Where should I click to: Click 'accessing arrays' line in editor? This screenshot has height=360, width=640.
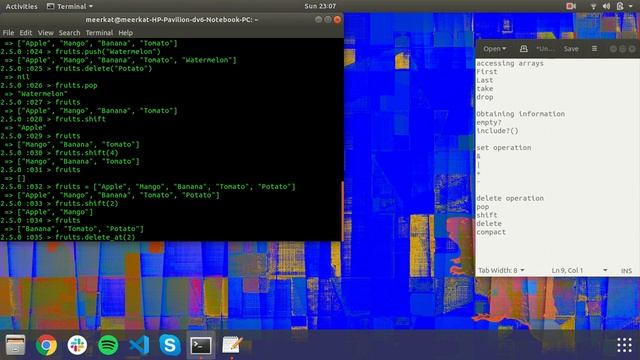510,63
